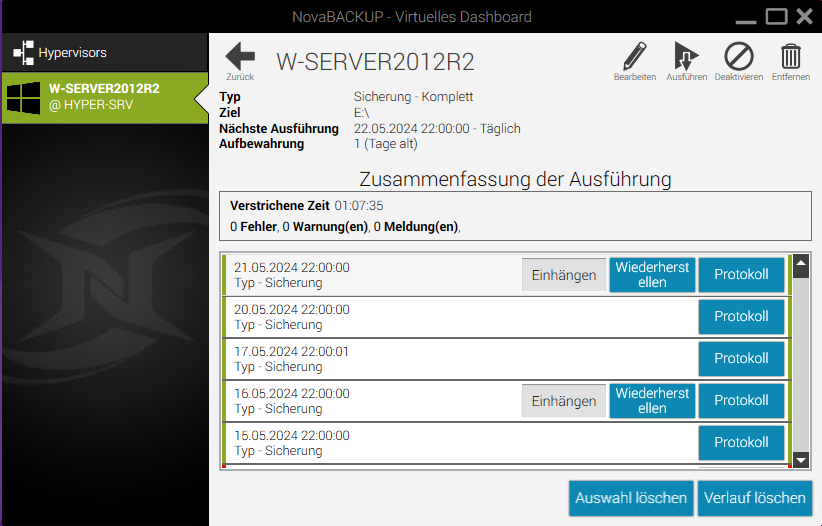View Protokoll for the 17.05.2024 backup
Image resolution: width=822 pixels, height=526 pixels.
click(x=741, y=359)
